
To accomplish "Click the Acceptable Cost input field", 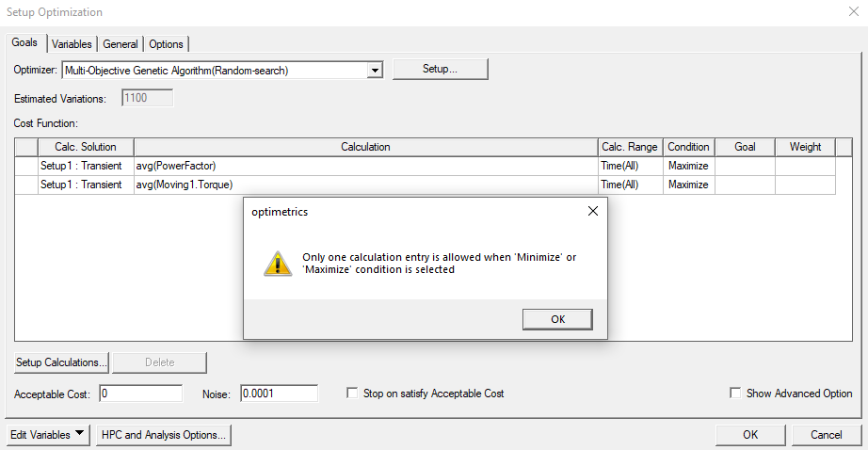I will (140, 394).
